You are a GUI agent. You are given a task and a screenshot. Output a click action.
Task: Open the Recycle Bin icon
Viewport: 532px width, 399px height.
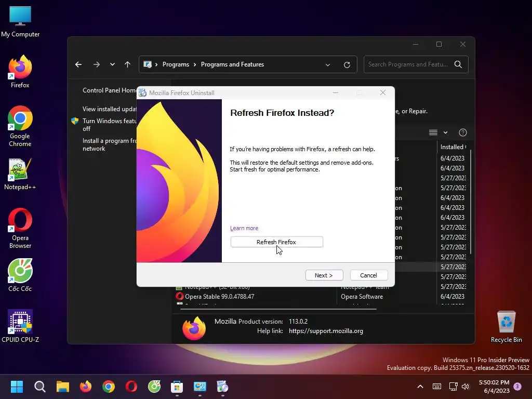click(506, 327)
